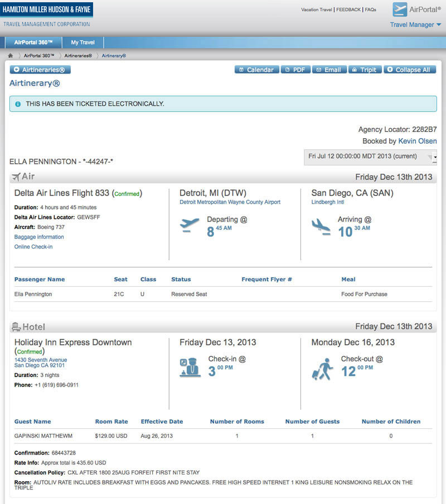The image size is (446, 504).
Task: Click the Number of Children column header
Action: coord(391,422)
